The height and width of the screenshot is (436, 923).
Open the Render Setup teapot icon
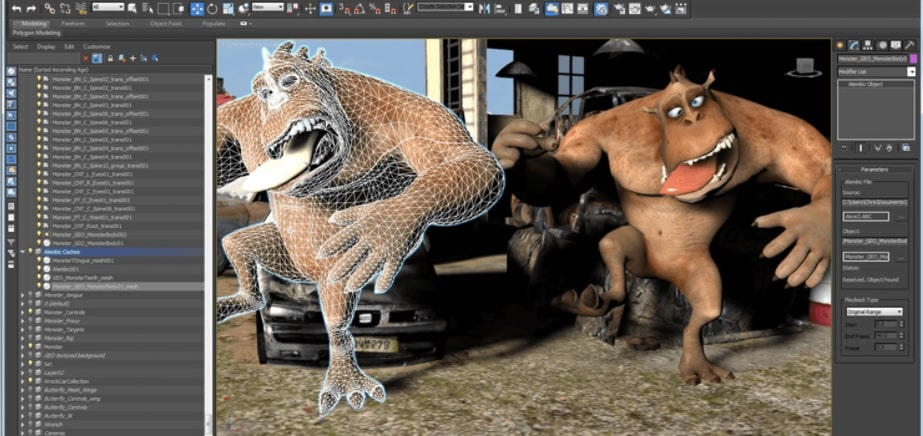pos(619,8)
